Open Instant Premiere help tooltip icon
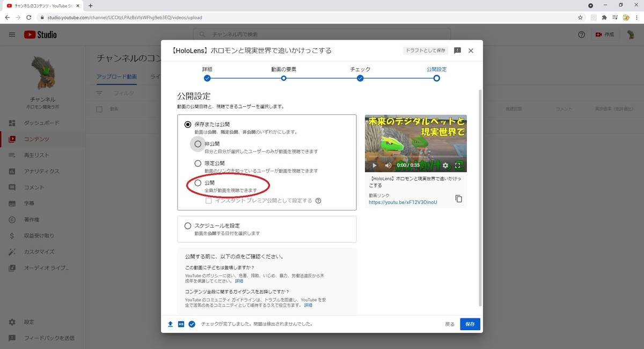This screenshot has height=349, width=644. click(x=318, y=201)
